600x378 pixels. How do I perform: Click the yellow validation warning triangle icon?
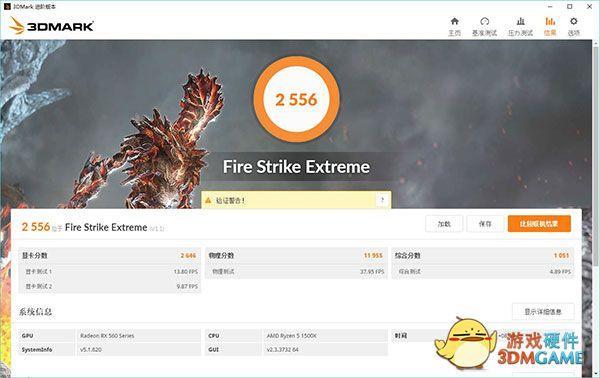(208, 200)
